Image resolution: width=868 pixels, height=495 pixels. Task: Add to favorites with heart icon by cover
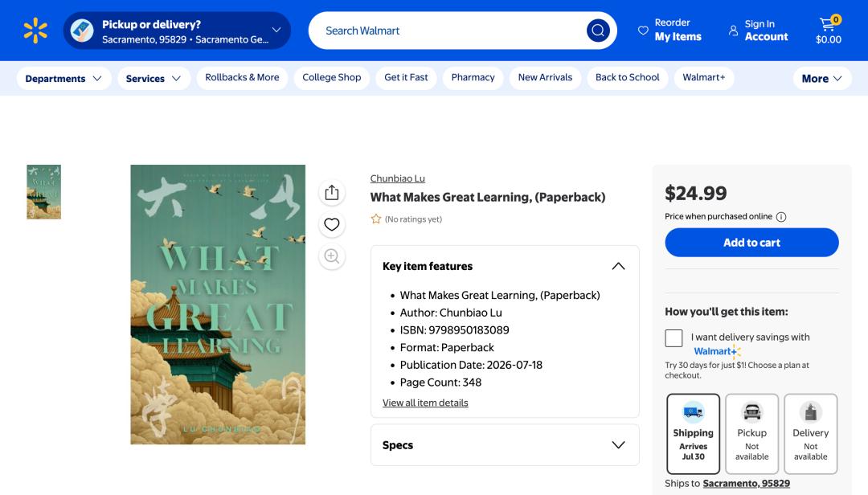pos(332,224)
